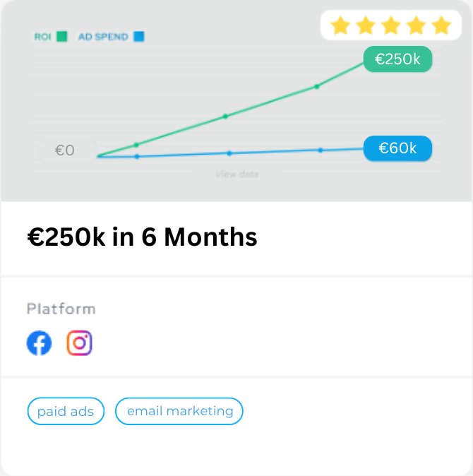Click the fourth rating star
473x476 pixels.
[x=416, y=25]
